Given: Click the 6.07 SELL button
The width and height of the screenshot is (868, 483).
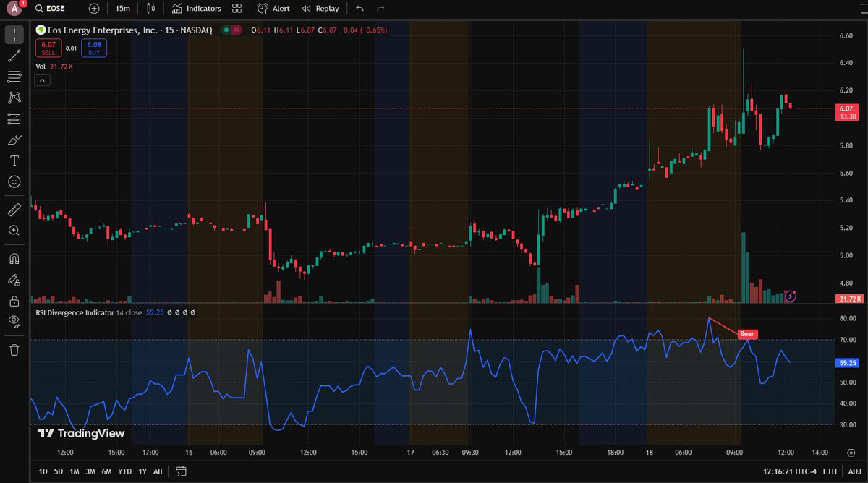Looking at the screenshot, I should point(48,48).
